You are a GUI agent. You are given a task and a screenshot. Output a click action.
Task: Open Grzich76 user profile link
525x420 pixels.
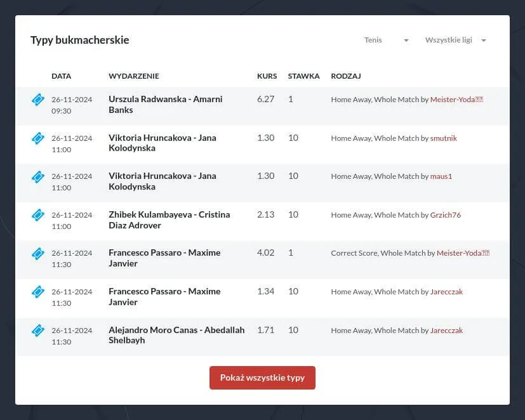coord(445,215)
